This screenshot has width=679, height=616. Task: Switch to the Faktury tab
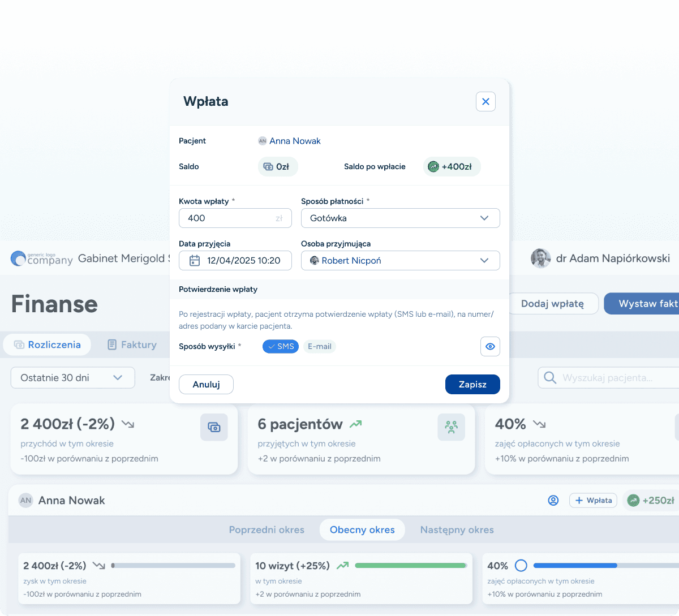point(132,345)
